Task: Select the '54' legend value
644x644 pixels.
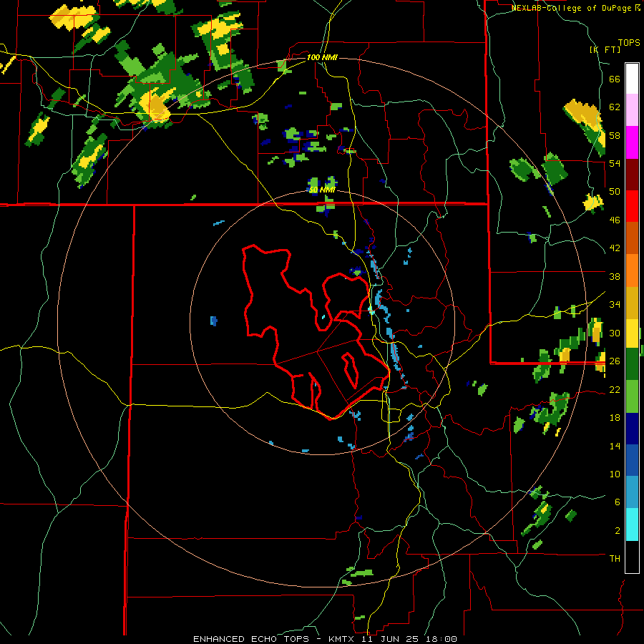Action: tap(615, 163)
